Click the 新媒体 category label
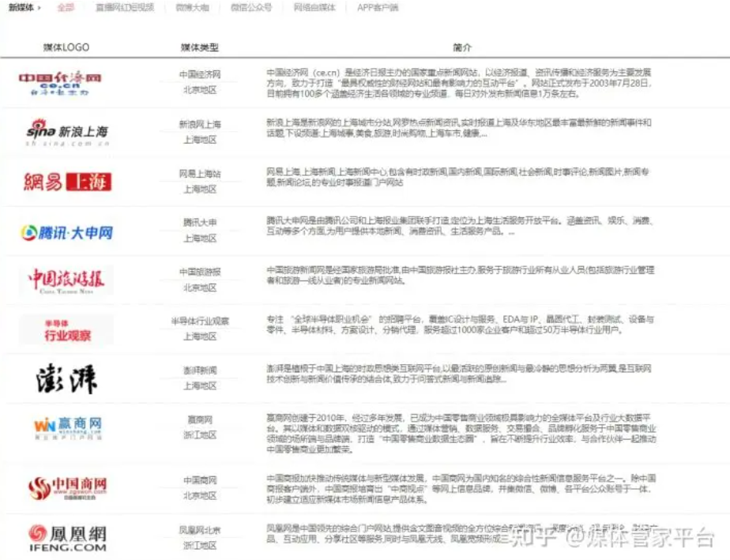Viewport: 730px width, 560px height. (21, 7)
